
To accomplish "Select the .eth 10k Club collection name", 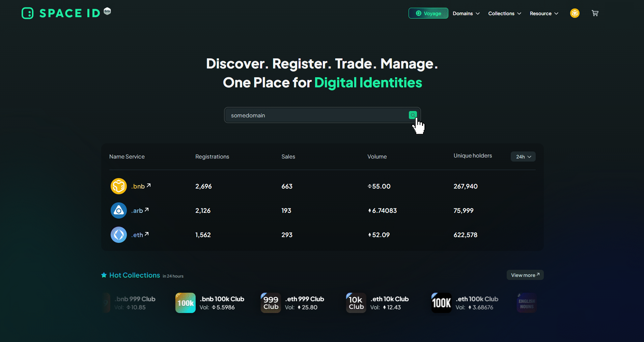I will pyautogui.click(x=390, y=299).
